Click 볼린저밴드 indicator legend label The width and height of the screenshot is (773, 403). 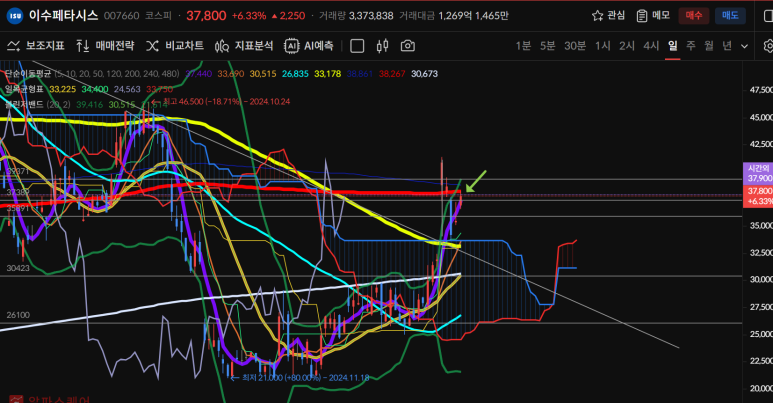pos(24,105)
